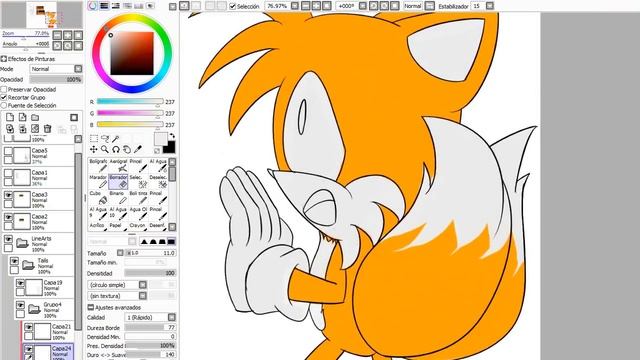Hide the LineArts folder
The width and height of the screenshot is (640, 360).
(8, 239)
